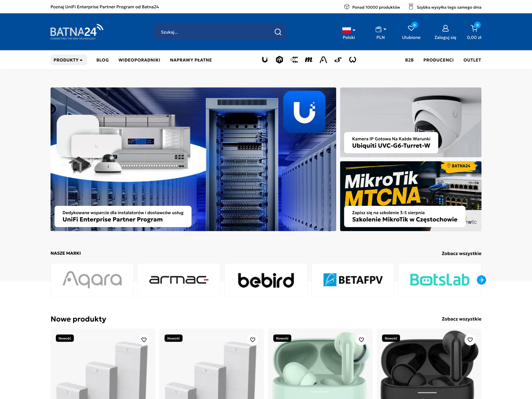Open the Polski language dropdown
The image size is (532, 399).
click(x=349, y=33)
